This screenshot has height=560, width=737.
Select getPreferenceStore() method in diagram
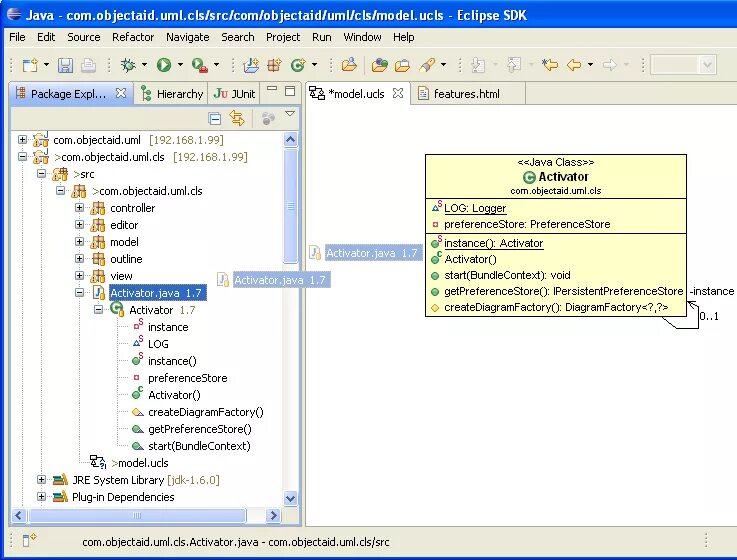coord(564,291)
